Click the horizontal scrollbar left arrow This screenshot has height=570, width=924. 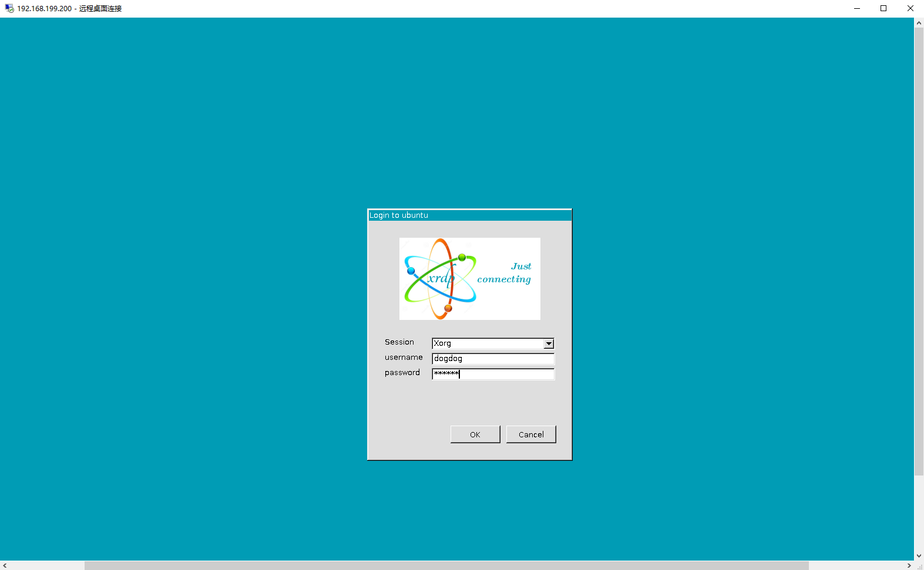coord(5,565)
